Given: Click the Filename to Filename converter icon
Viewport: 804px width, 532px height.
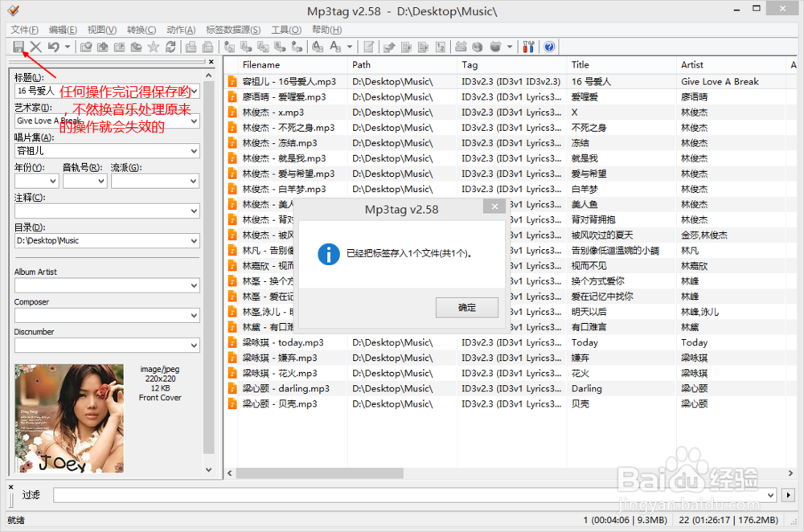Looking at the screenshot, I should [x=263, y=47].
